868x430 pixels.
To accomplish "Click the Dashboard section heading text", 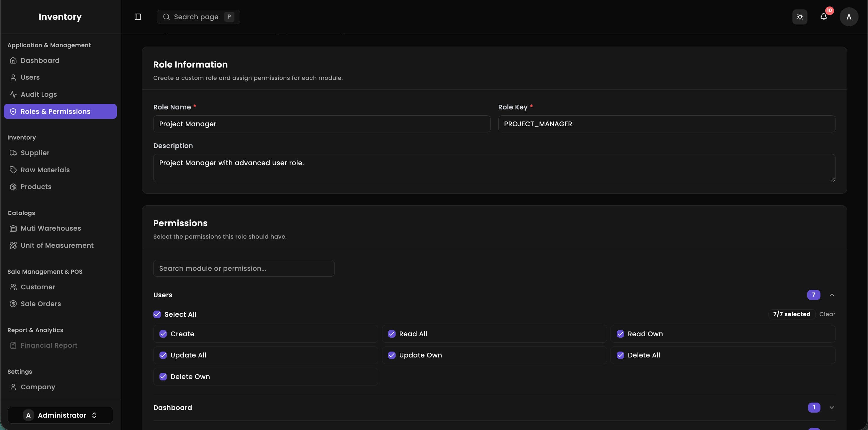I will click(172, 408).
